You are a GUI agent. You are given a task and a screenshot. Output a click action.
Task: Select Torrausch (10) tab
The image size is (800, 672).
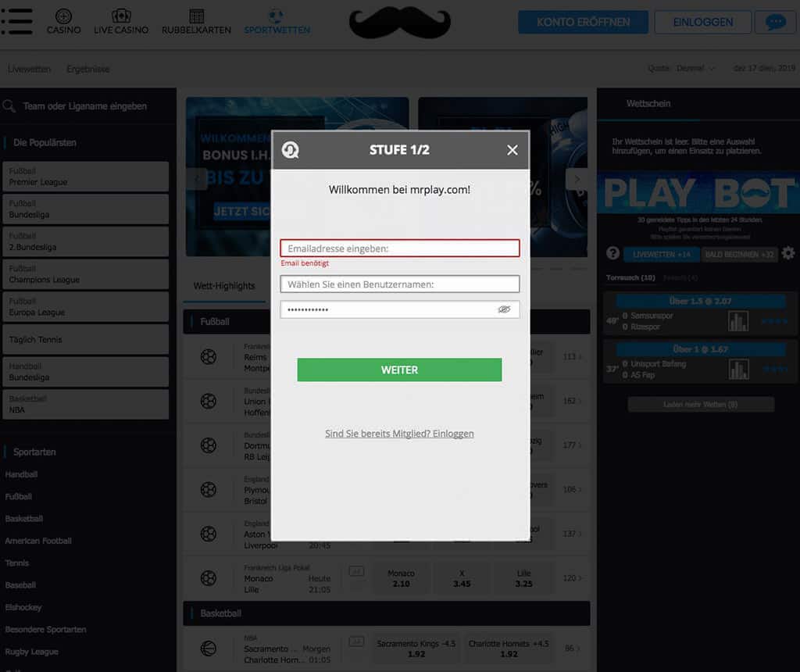(x=630, y=277)
